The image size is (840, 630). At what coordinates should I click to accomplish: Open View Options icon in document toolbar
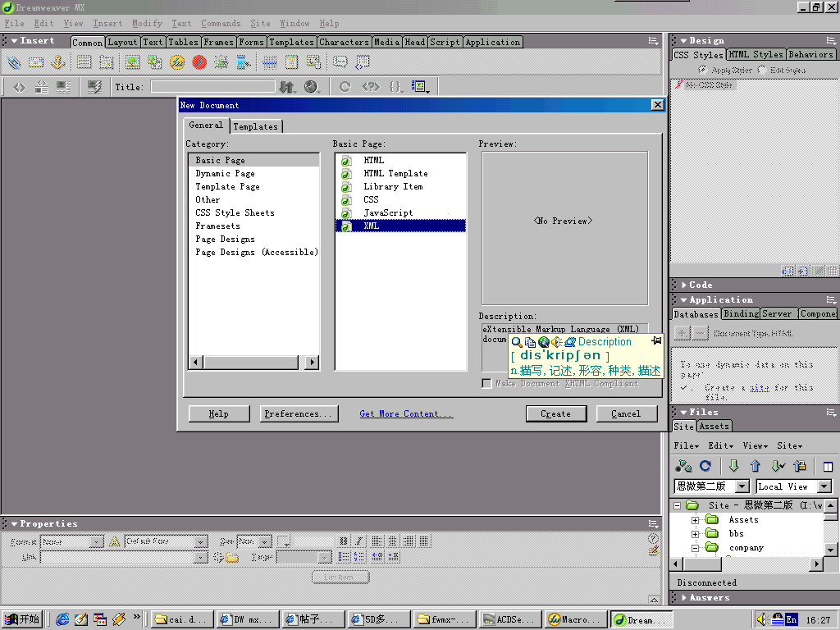point(420,87)
